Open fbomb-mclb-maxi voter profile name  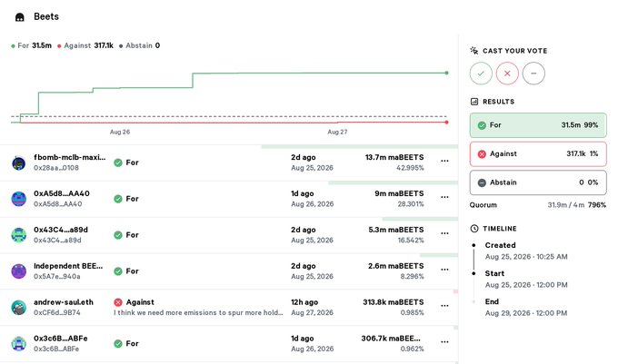pyautogui.click(x=70, y=157)
